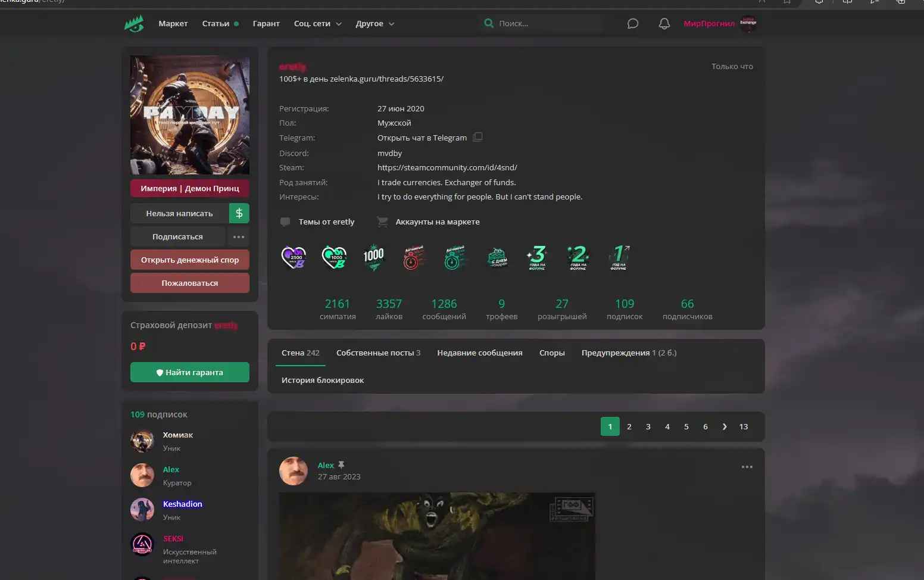Open the Маркет menu item
924x580 pixels.
pyautogui.click(x=173, y=23)
